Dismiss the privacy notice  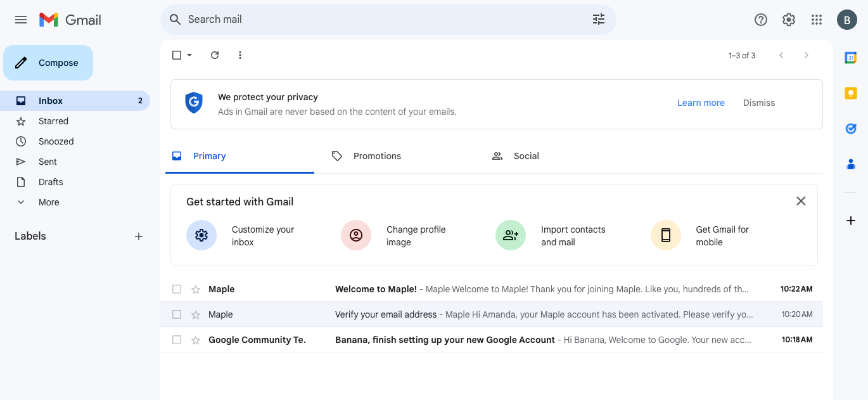tap(759, 103)
